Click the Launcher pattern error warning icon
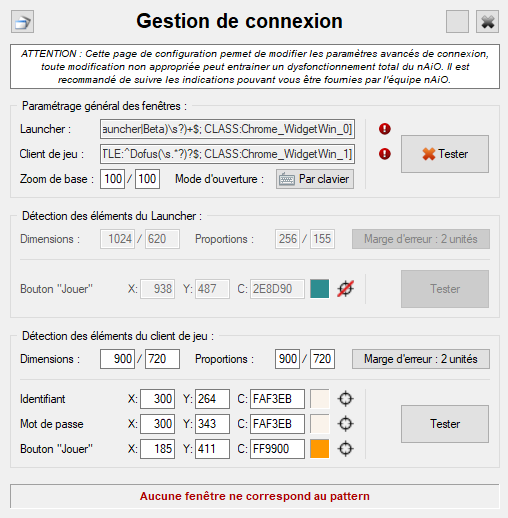The image size is (508, 518). 385,129
